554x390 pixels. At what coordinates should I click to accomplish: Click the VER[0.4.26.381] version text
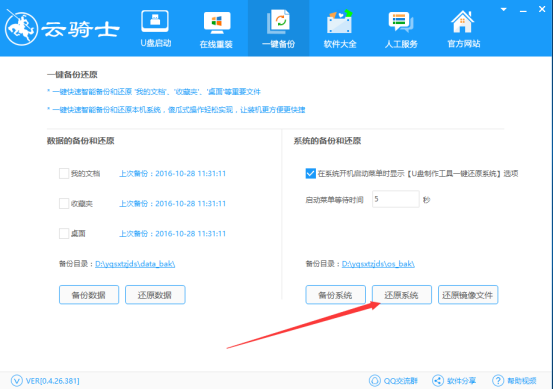tap(53, 381)
